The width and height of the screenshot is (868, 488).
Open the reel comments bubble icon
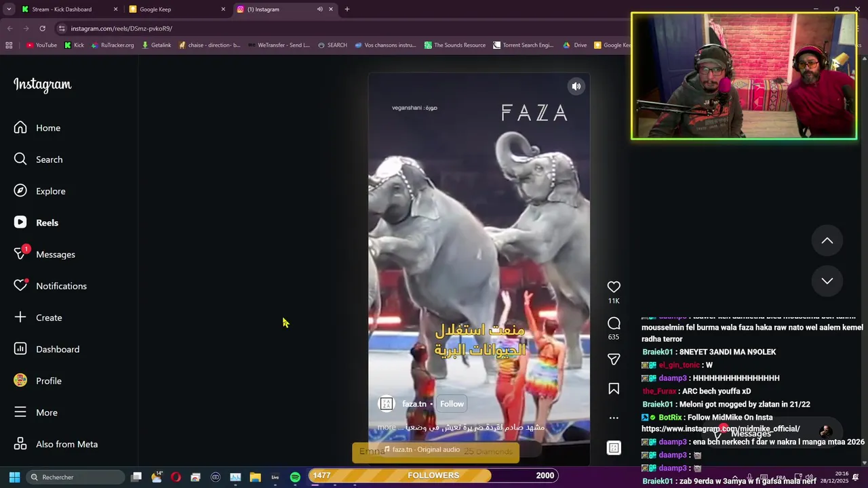[x=614, y=323]
